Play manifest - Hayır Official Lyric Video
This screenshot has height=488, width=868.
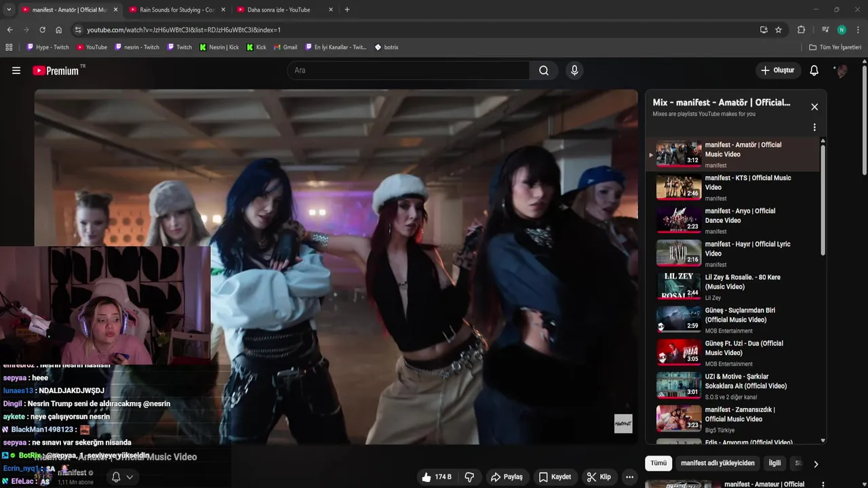pos(732,253)
